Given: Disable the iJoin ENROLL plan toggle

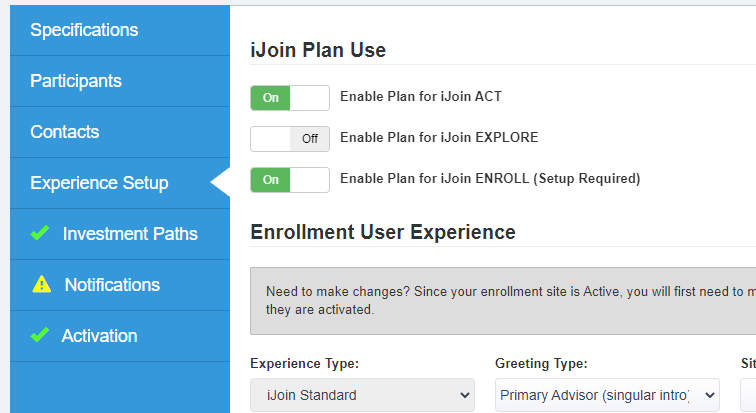Looking at the screenshot, I should coord(290,180).
